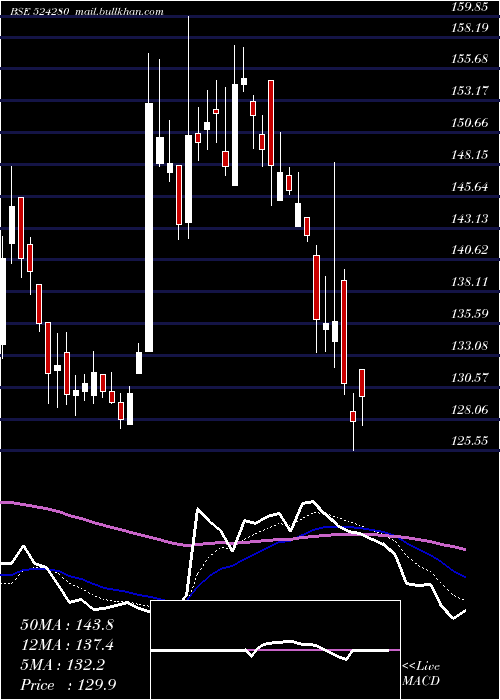Select the 158.19 price axis label
This screenshot has width=500, height=700.
(x=471, y=28)
